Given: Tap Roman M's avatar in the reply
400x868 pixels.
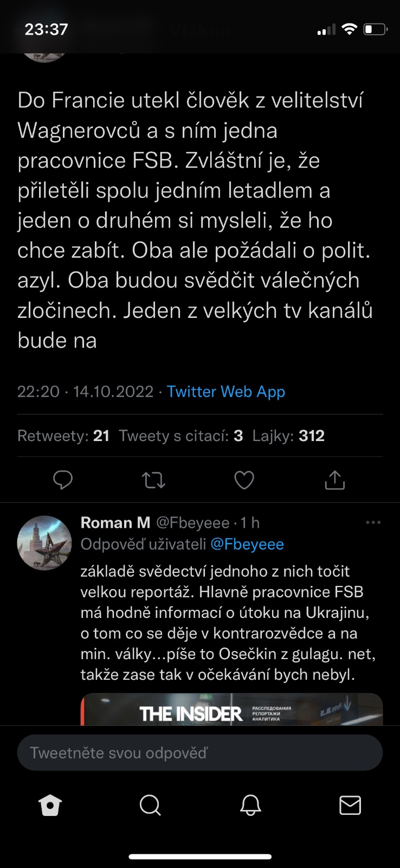Looking at the screenshot, I should pos(44,542).
